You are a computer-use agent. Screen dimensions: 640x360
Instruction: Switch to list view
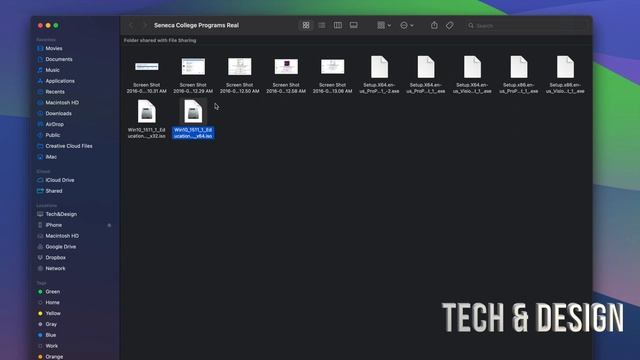pyautogui.click(x=322, y=25)
